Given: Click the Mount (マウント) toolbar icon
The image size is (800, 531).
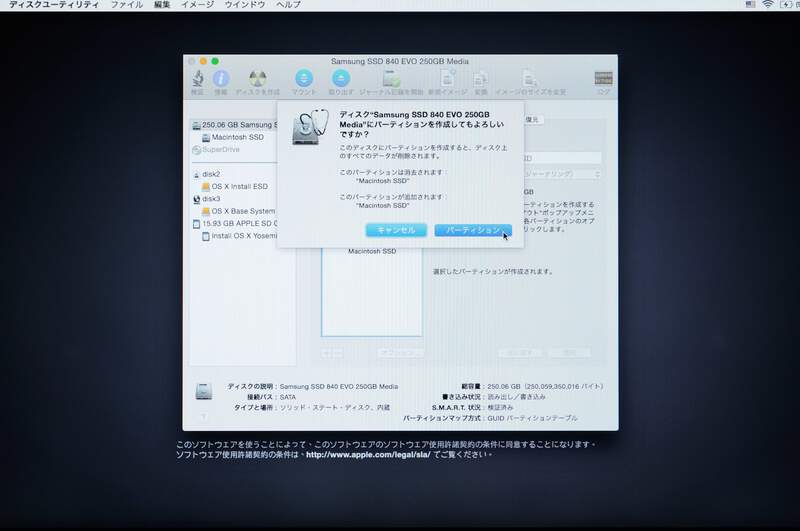Looking at the screenshot, I should coord(304,79).
